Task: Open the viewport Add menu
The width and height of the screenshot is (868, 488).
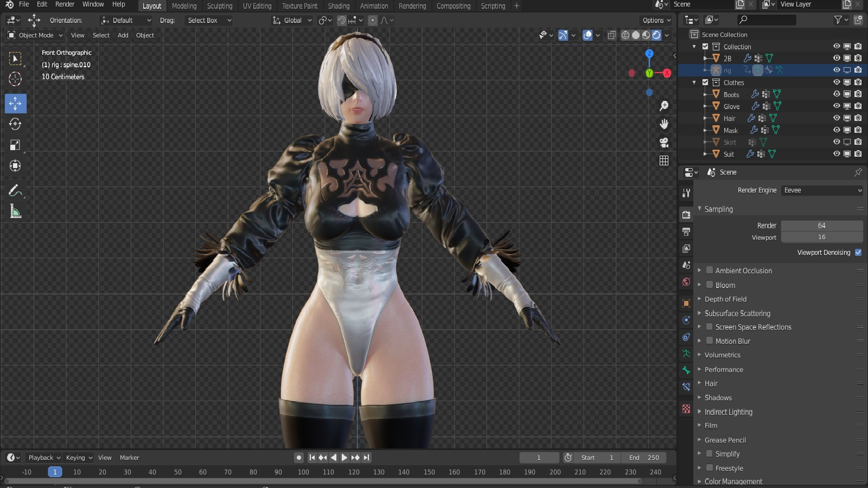Action: tap(123, 35)
